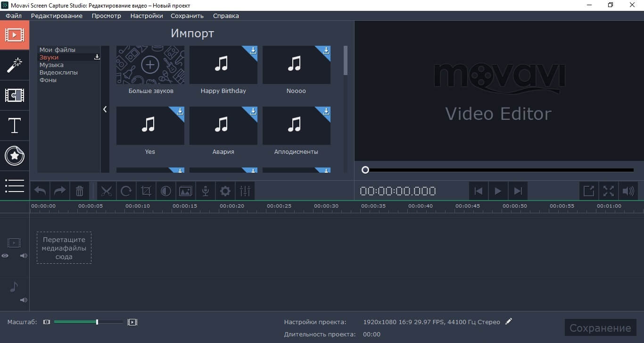Enter full screen preview mode
The image size is (644, 343).
[x=609, y=191]
